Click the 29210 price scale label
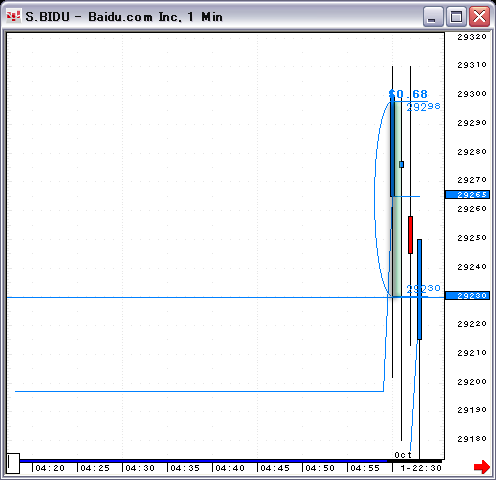Image resolution: width=496 pixels, height=480 pixels. click(x=472, y=353)
